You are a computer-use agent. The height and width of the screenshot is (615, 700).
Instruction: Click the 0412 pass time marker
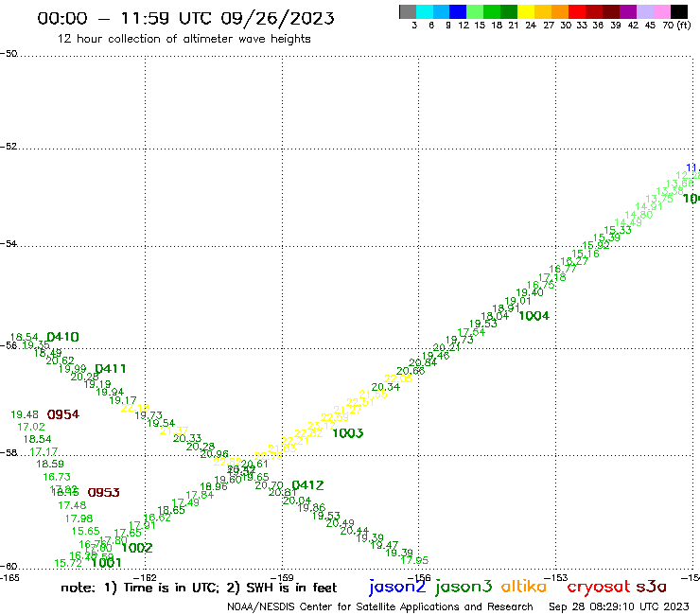[x=307, y=485]
